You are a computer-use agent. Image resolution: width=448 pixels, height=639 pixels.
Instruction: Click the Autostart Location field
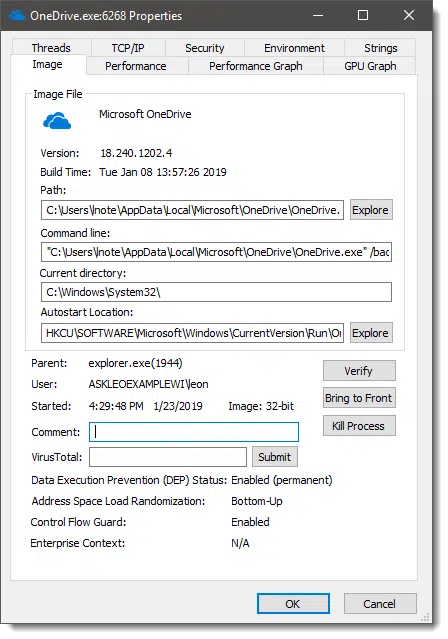(192, 333)
